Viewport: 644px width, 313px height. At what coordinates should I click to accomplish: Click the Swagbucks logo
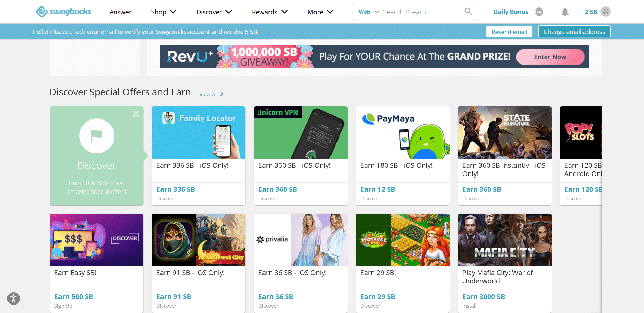point(64,12)
